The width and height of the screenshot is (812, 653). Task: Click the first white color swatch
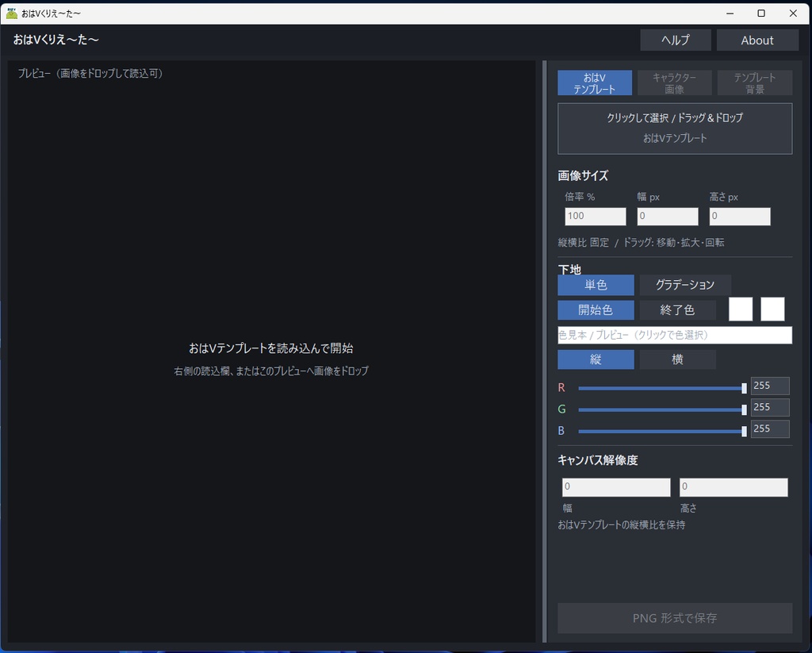click(x=741, y=309)
